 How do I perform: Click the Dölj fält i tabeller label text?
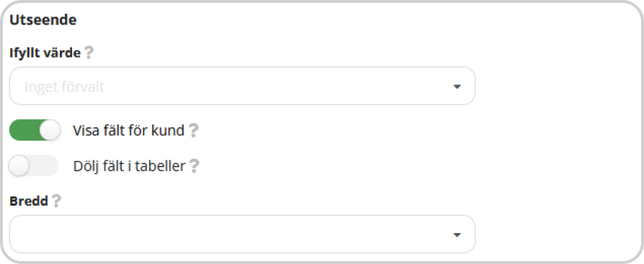pyautogui.click(x=130, y=166)
